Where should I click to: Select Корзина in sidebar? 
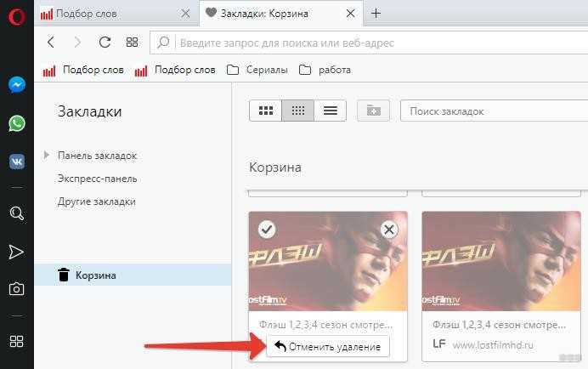pos(133,275)
